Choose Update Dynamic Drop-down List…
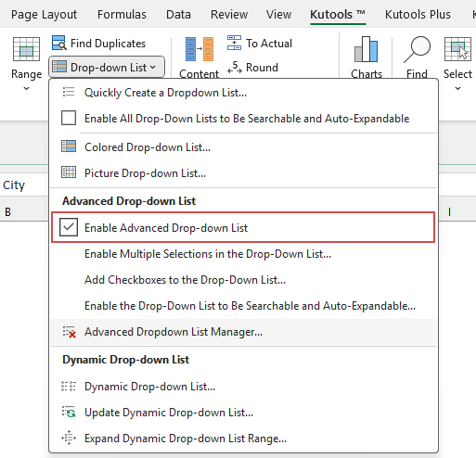 pyautogui.click(x=244, y=413)
